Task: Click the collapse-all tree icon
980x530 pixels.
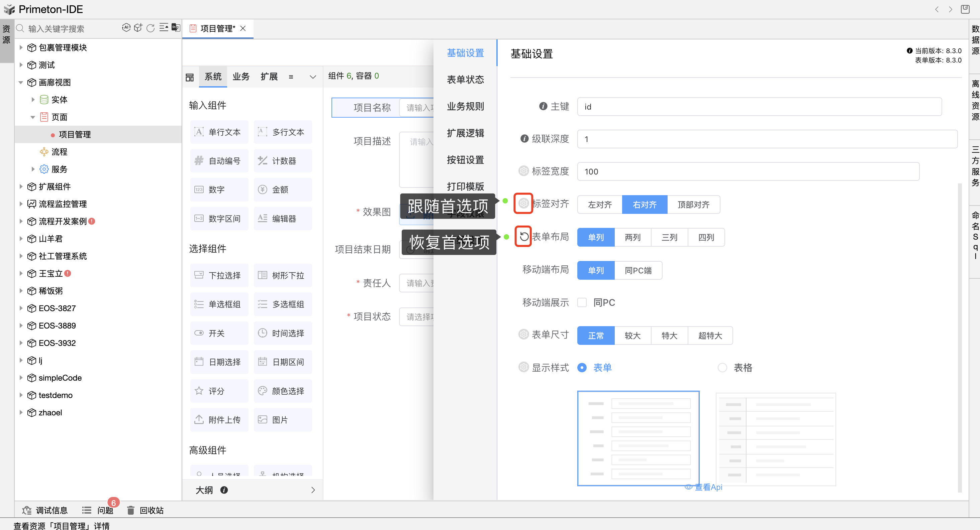Action: point(164,28)
